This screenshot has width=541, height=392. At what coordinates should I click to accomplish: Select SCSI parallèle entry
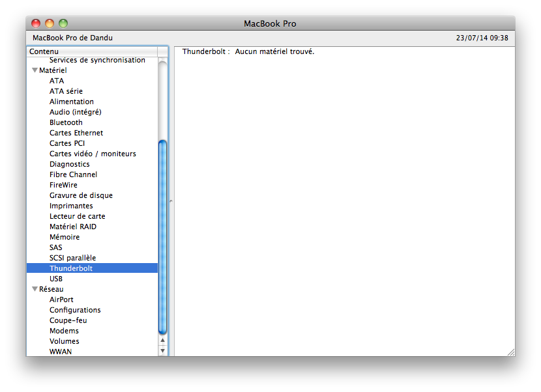(72, 258)
